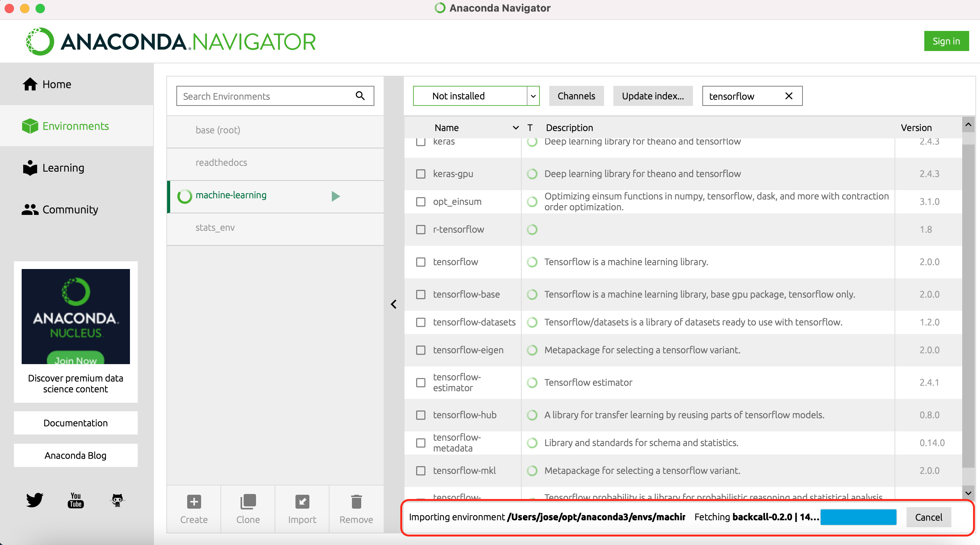Open the Not installed filter dropdown
The width and height of the screenshot is (980, 545).
(x=476, y=96)
